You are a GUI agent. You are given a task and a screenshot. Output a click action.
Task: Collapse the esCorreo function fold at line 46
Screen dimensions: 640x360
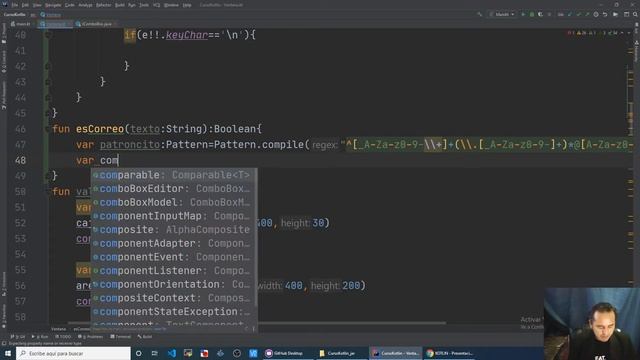tap(48, 129)
